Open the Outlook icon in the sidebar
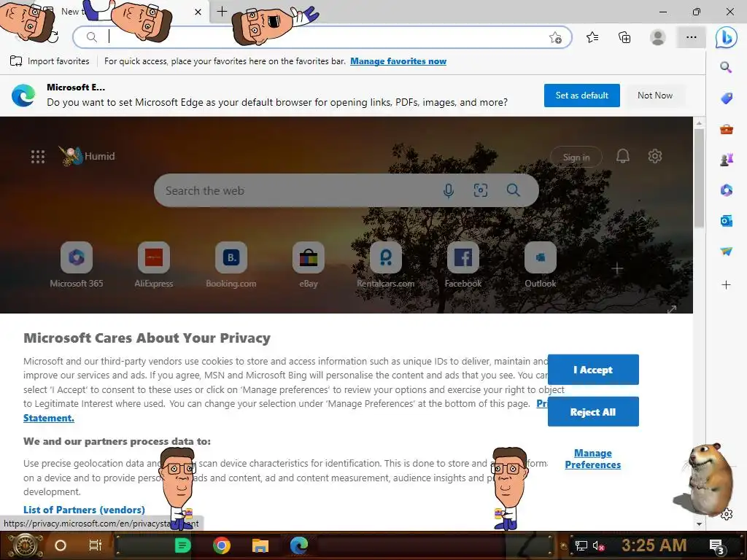The height and width of the screenshot is (560, 747). pyautogui.click(x=726, y=221)
